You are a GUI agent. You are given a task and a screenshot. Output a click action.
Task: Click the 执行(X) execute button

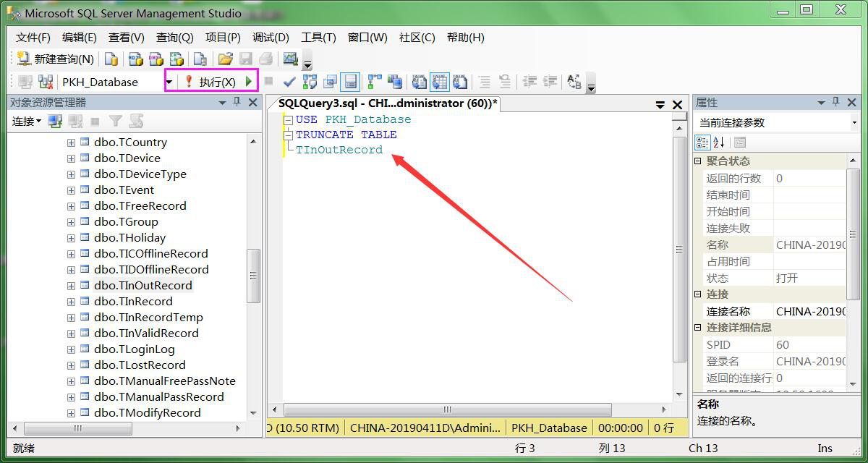coord(210,82)
